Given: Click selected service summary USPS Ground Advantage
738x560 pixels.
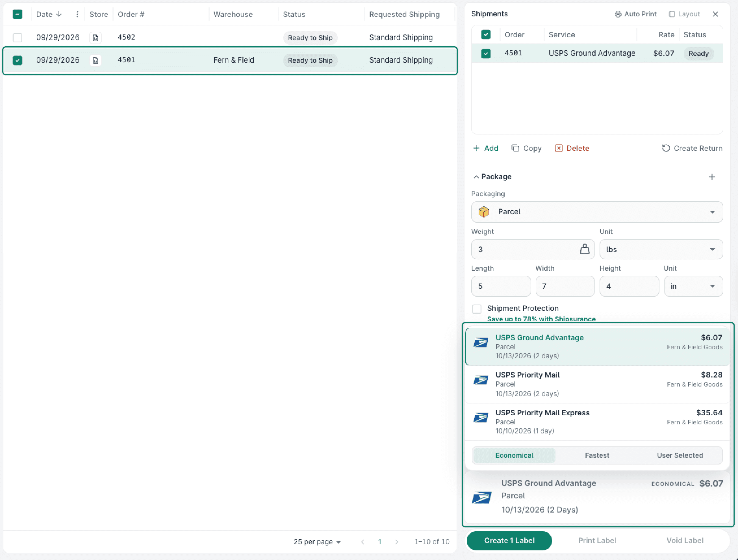Looking at the screenshot, I should click(597, 497).
